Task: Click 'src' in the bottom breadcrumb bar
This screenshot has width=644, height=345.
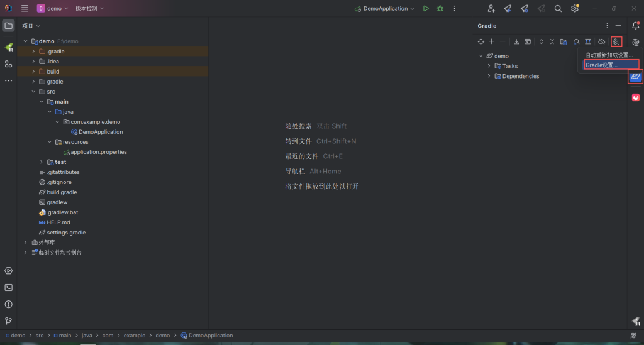Action: click(40, 336)
